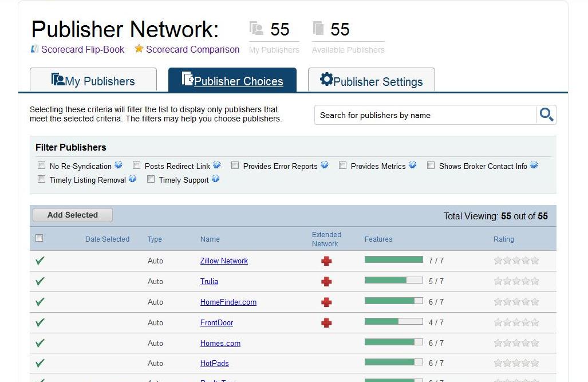Click the star rating for HomeFinder.com
This screenshot has height=382, width=588.
[x=516, y=302]
